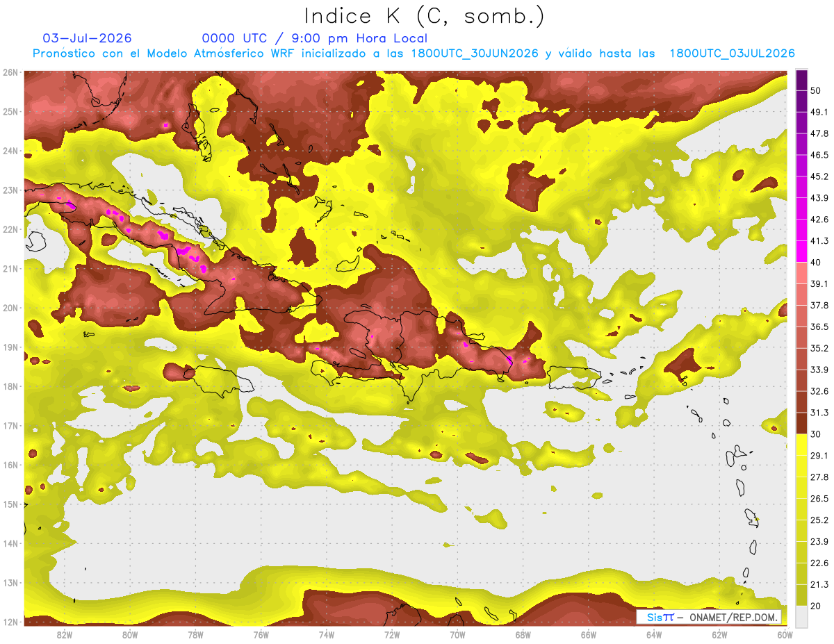Click the '22.6' colorbar label
This screenshot has height=644, width=834.
pyautogui.click(x=819, y=563)
